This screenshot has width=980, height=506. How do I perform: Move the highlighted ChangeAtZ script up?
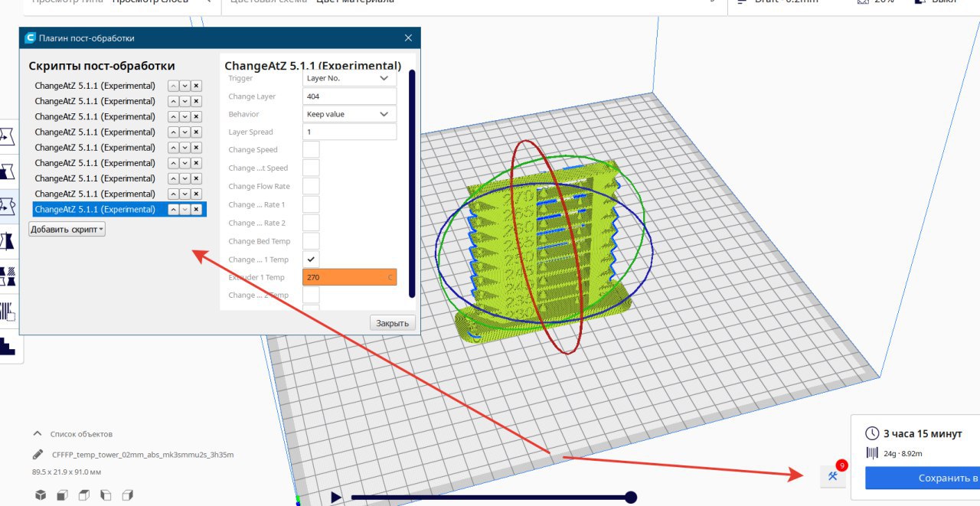click(x=173, y=209)
